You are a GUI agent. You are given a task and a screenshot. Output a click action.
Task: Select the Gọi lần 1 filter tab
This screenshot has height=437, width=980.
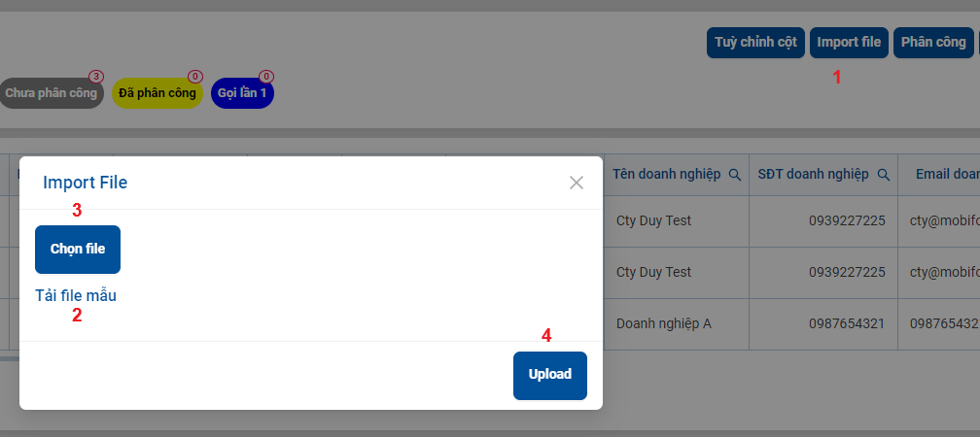[242, 93]
